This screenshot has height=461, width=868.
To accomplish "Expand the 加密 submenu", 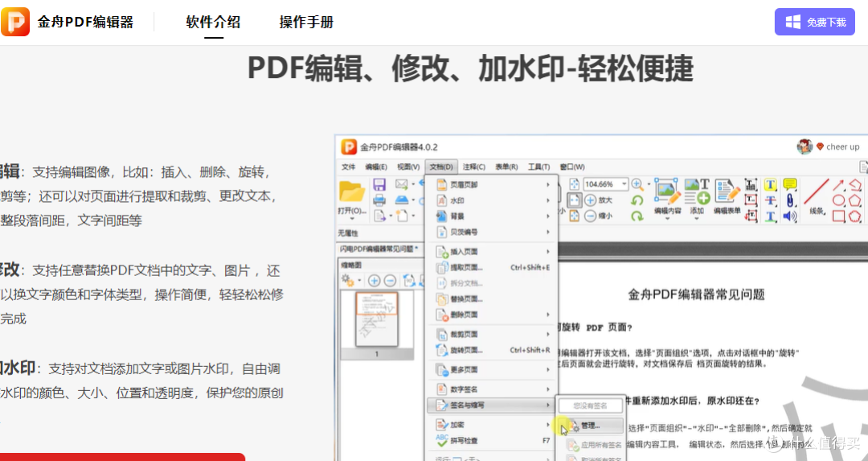I will pyautogui.click(x=492, y=425).
